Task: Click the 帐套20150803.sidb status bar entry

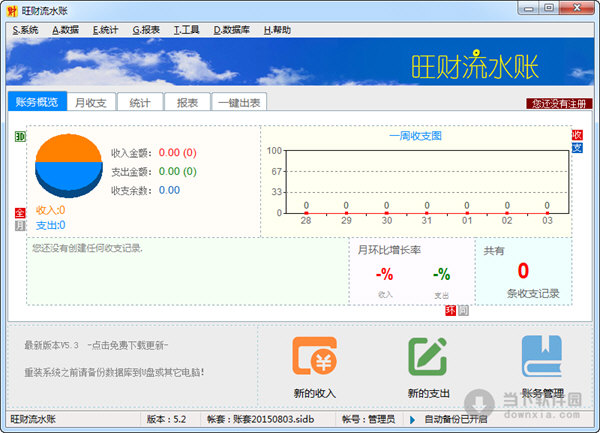Action: click(261, 419)
